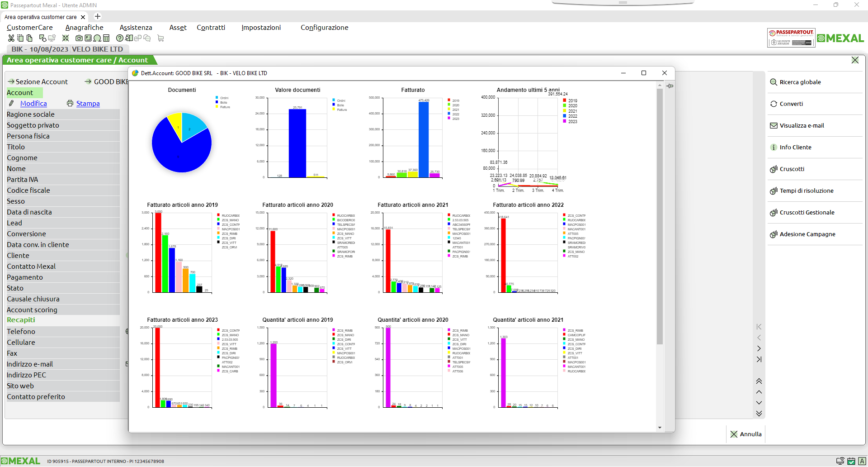Click the question mark help icon
Viewport: 868px width, 467px height.
coord(120,38)
